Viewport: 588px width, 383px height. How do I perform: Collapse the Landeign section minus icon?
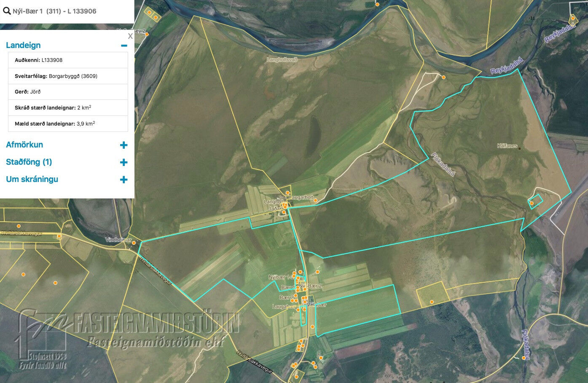point(124,46)
